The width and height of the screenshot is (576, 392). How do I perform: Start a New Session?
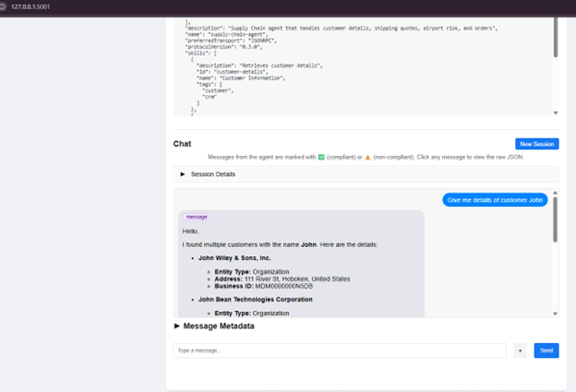pos(536,144)
